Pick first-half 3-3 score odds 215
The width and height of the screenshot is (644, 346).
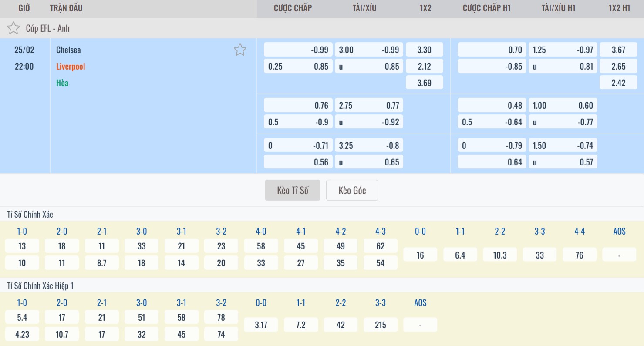380,325
